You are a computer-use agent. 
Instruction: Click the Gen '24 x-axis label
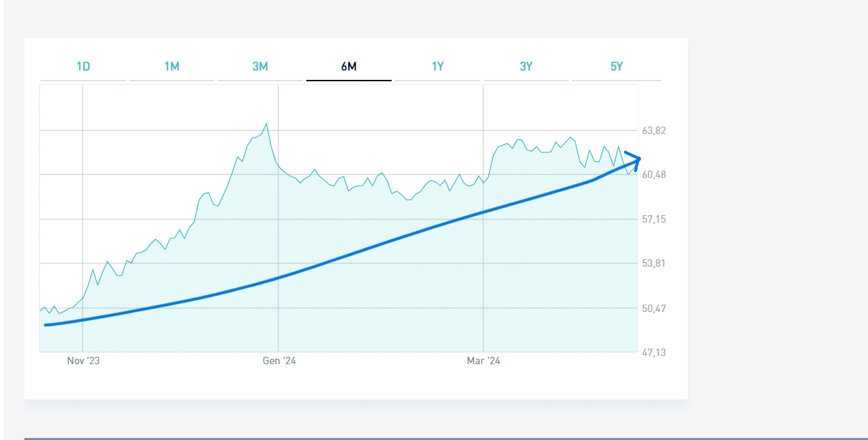coord(279,361)
